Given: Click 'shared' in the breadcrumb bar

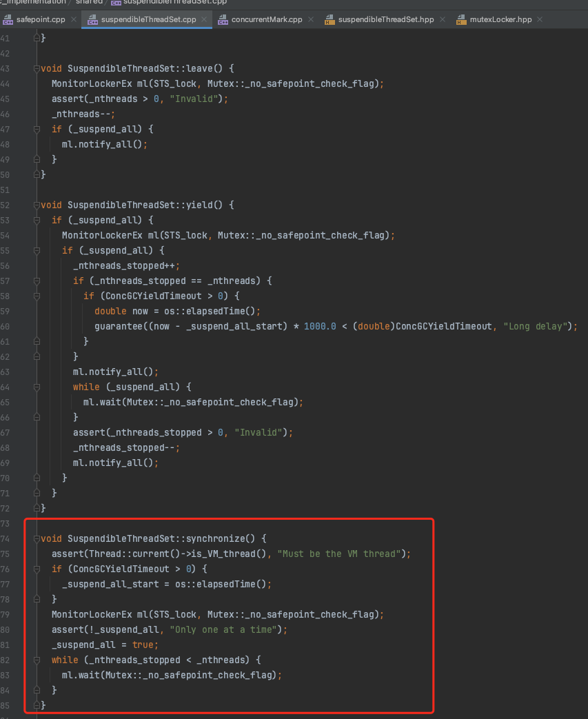Looking at the screenshot, I should (x=90, y=2).
